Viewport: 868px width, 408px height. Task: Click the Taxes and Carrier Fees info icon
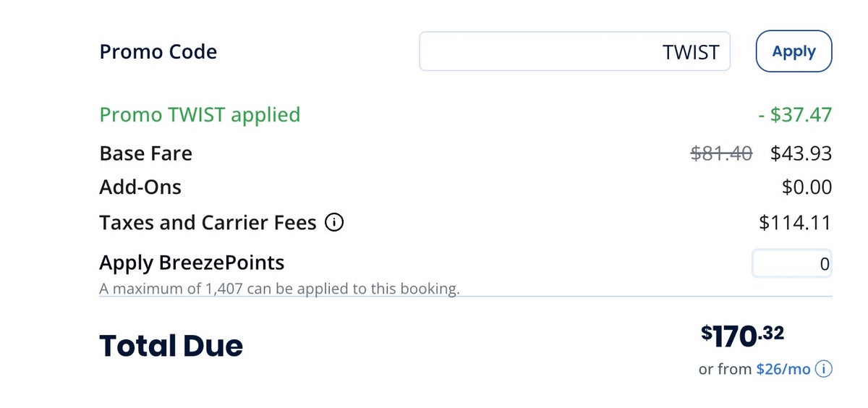pyautogui.click(x=334, y=223)
